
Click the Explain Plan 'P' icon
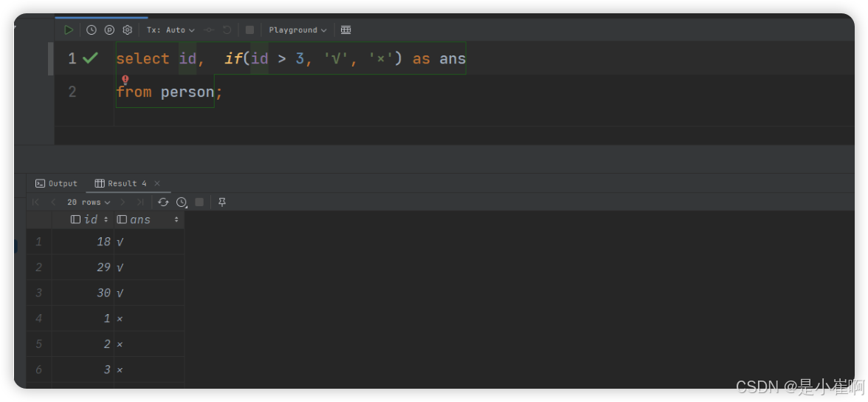pyautogui.click(x=109, y=30)
